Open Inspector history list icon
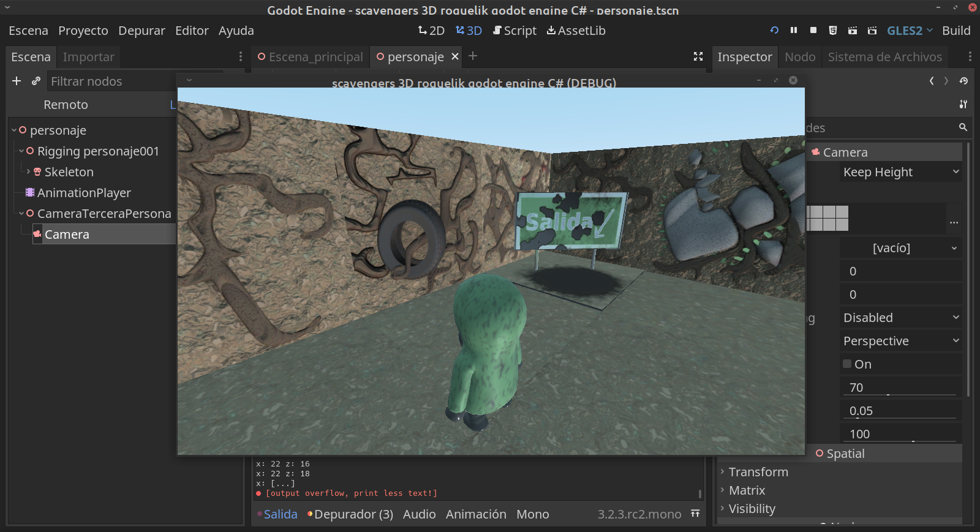Screen dimensions: 980x532 pyautogui.click(x=963, y=81)
